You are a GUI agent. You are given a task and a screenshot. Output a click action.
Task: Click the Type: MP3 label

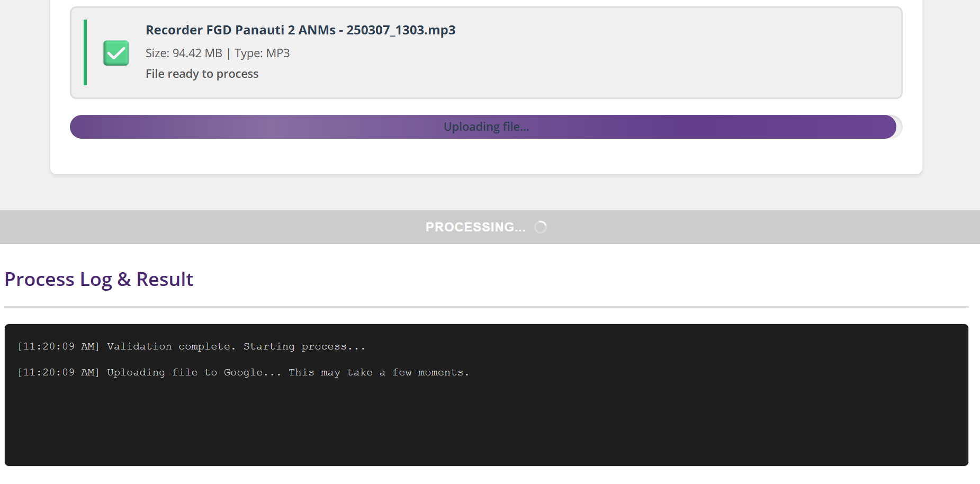tap(262, 53)
